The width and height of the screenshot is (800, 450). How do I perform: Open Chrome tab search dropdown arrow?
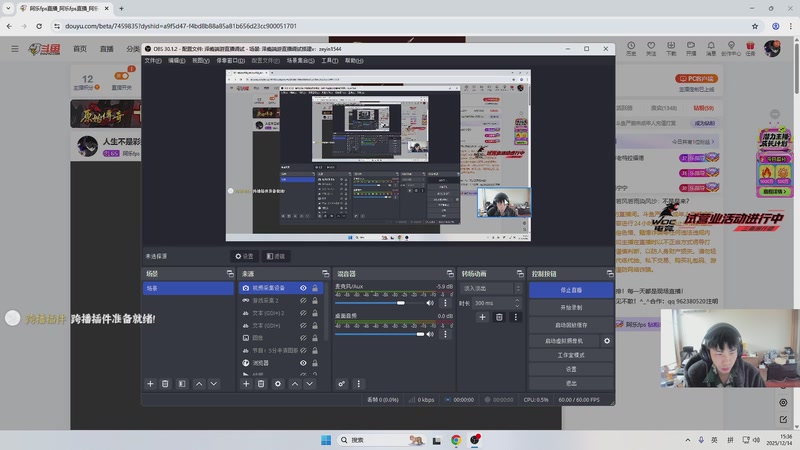tap(8, 8)
